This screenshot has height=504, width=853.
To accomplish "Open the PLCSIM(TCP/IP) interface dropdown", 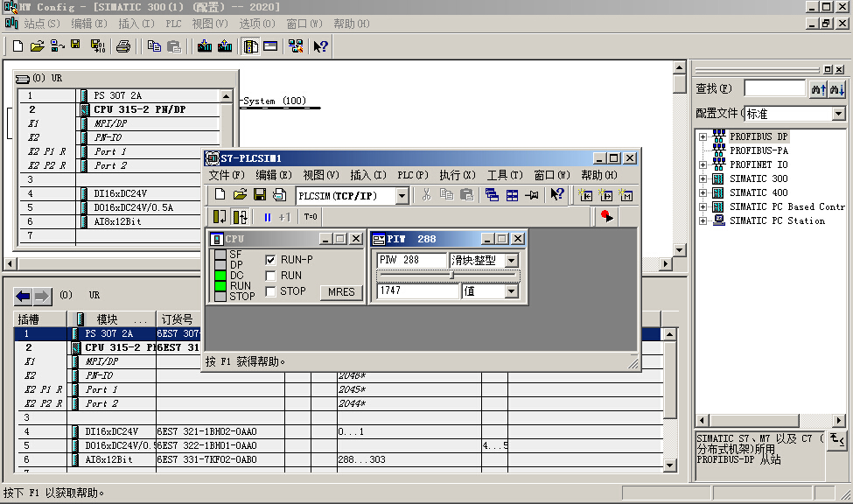I will 402,196.
